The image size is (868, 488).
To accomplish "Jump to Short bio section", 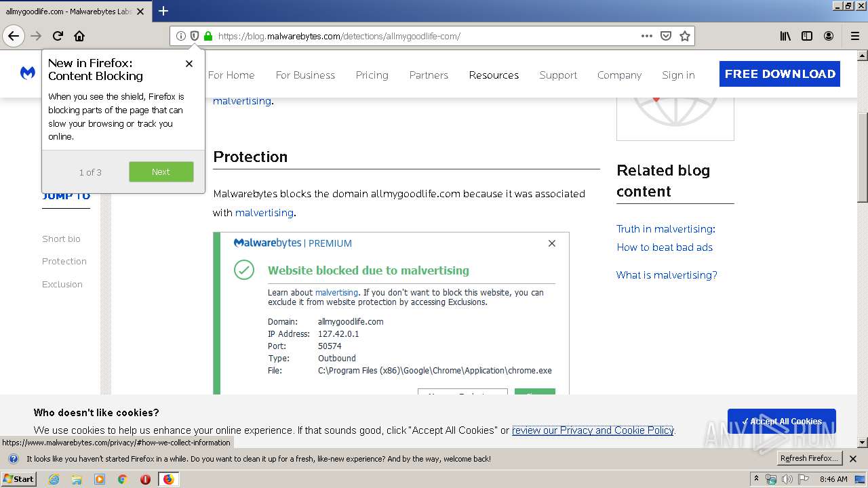I will (61, 239).
